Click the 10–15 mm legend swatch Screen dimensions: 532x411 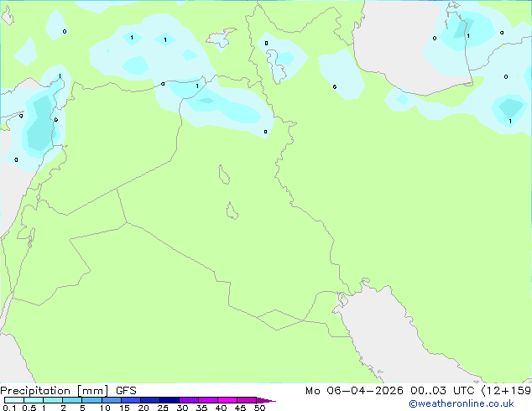[112, 400]
